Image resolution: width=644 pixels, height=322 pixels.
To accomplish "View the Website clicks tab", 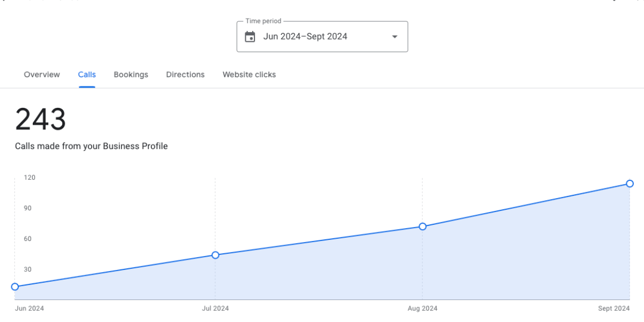I will (x=249, y=75).
